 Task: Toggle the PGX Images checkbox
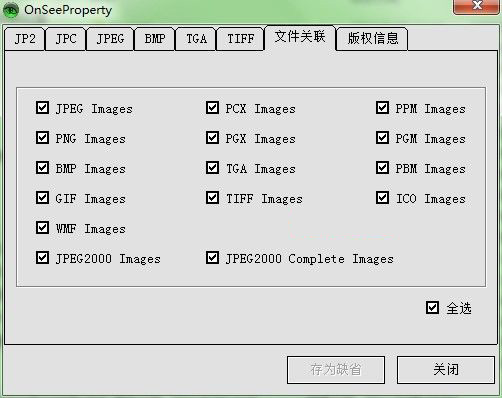pos(212,138)
